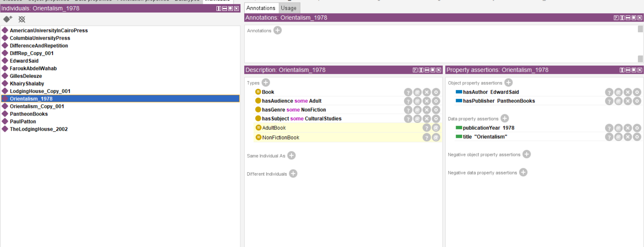Viewport: 644px width, 247px height.
Task: Add a Same Individual As entry
Action: (x=292, y=155)
